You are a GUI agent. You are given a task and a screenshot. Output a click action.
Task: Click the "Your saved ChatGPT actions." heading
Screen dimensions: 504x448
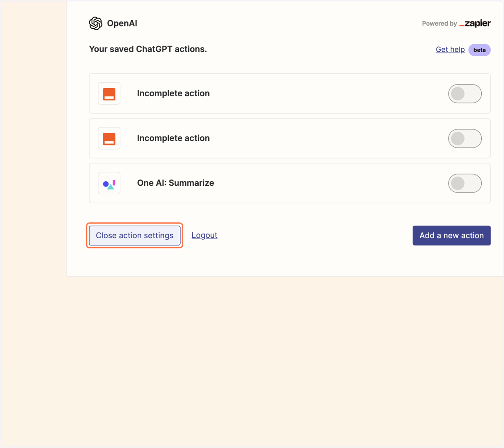point(148,49)
